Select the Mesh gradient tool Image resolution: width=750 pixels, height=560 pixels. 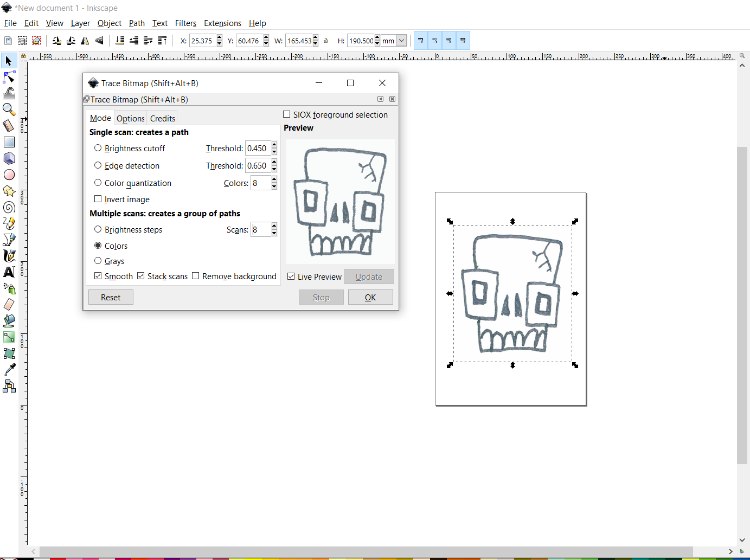(9, 353)
